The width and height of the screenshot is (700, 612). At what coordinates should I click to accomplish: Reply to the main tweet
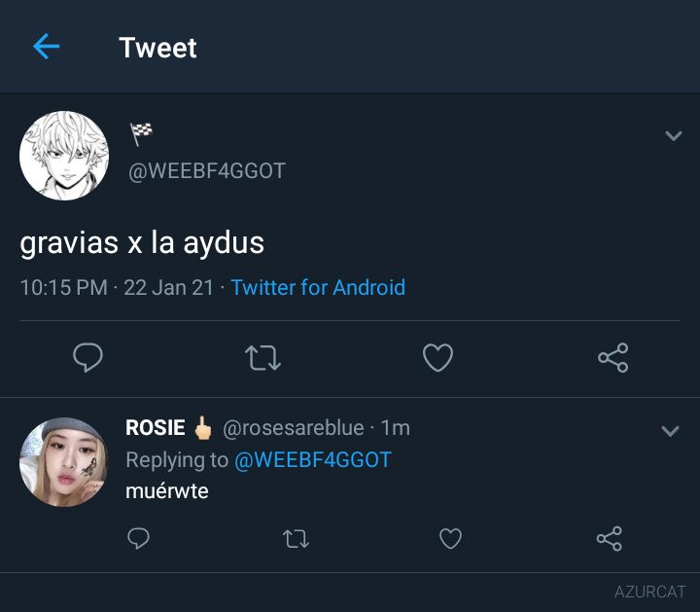point(87,357)
